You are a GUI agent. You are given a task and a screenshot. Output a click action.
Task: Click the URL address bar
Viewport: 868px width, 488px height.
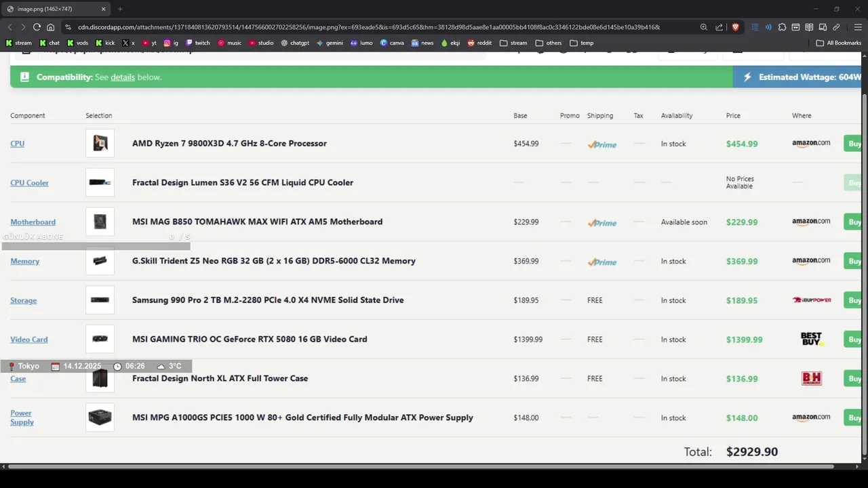click(x=369, y=27)
